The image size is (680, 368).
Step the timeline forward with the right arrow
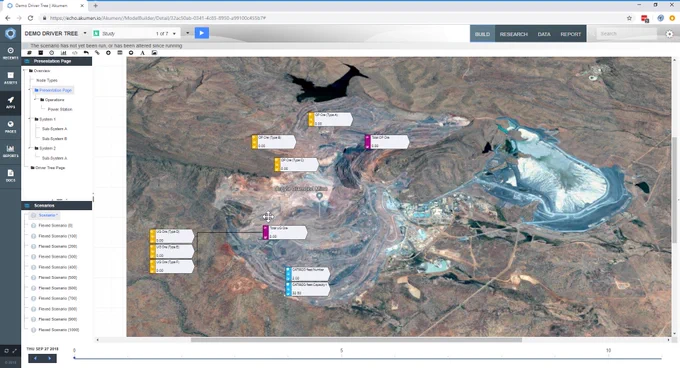49,358
